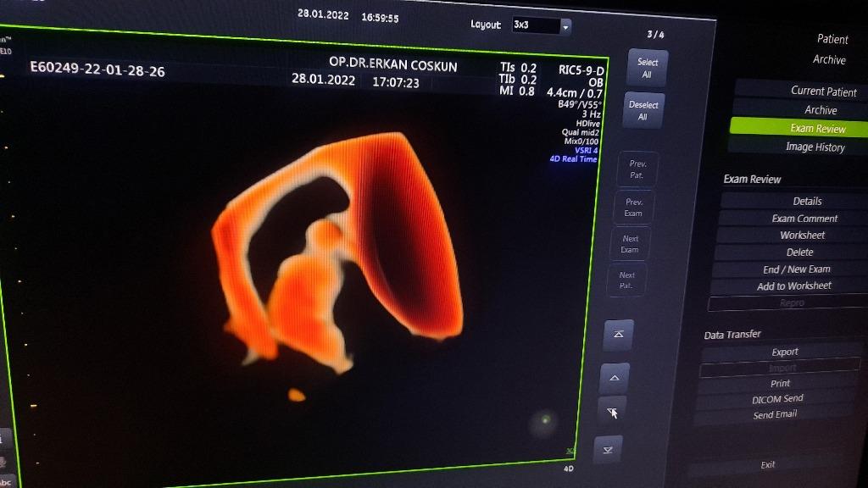Jump to first page arrow icon
This screenshot has width=868, height=488.
point(617,335)
